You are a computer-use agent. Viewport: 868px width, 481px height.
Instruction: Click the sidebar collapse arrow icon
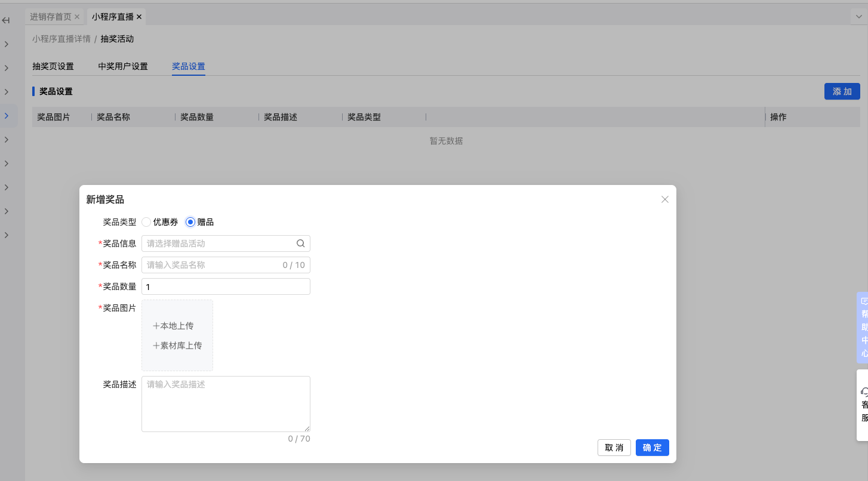click(x=6, y=20)
